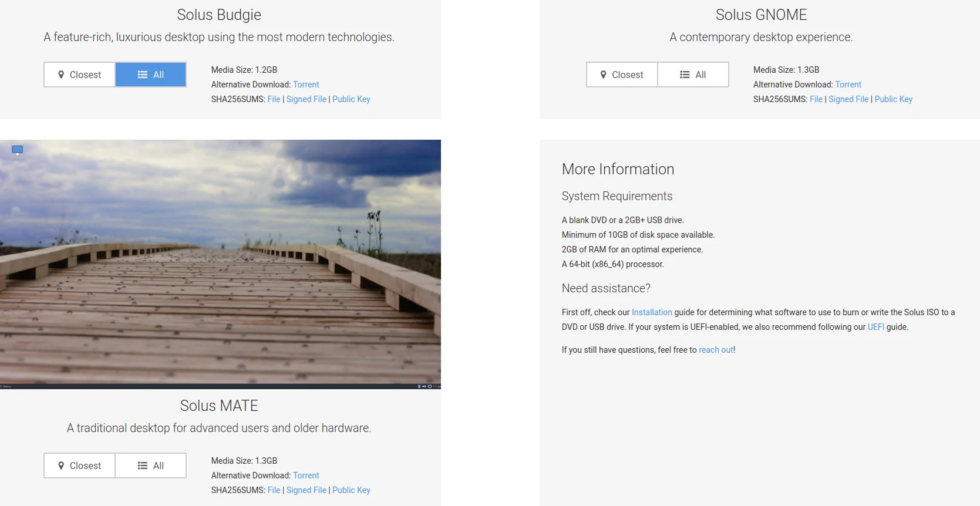
Task: Select the All mirrors button for Solus GNOME
Action: [x=693, y=75]
